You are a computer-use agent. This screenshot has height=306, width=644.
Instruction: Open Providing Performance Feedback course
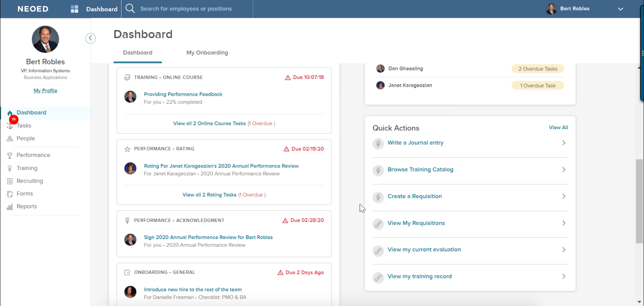tap(183, 94)
